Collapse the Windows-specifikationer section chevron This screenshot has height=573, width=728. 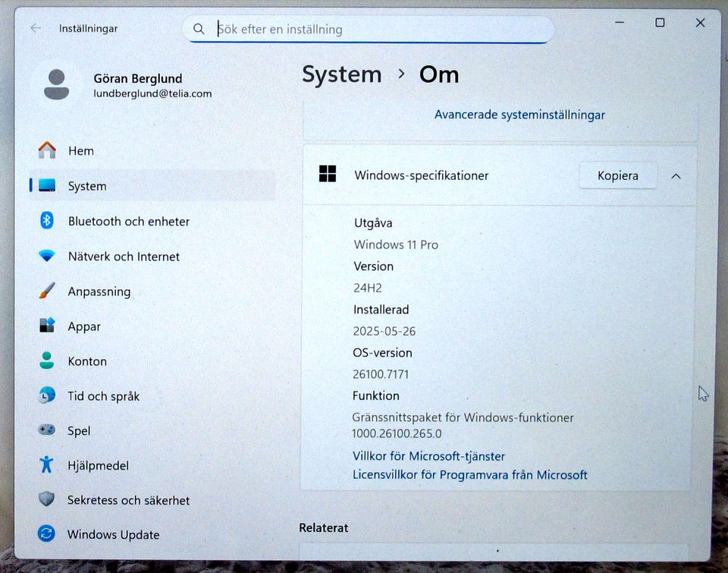pyautogui.click(x=676, y=176)
